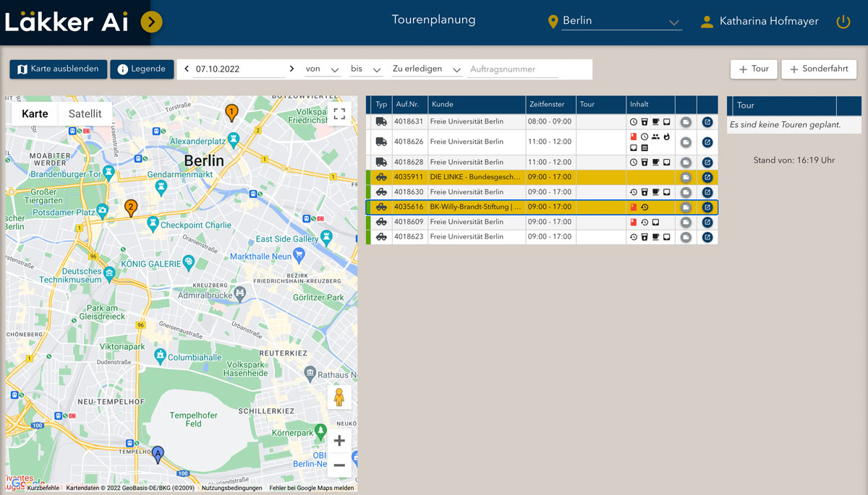
Task: Create a new Sonderfahrt
Action: point(819,69)
